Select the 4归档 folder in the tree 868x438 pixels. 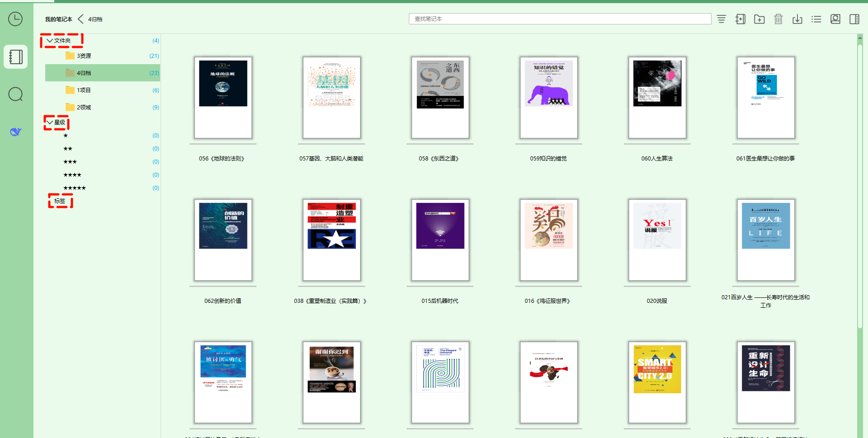(103, 73)
